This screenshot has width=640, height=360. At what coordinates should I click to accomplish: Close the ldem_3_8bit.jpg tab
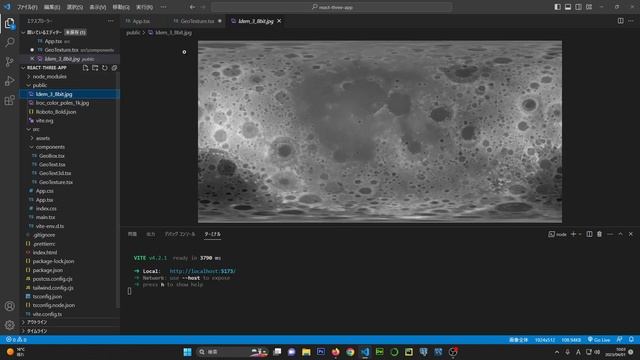[279, 21]
